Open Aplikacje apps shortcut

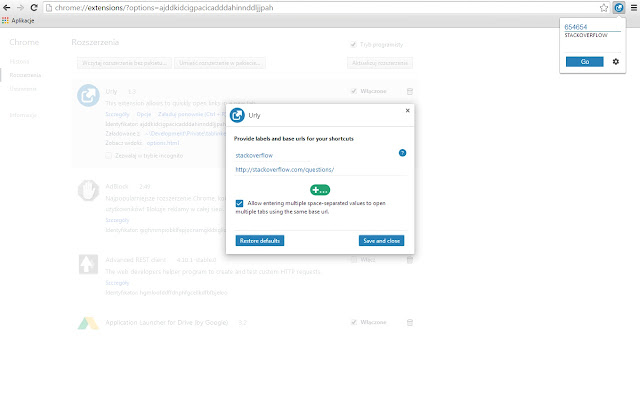click(18, 20)
